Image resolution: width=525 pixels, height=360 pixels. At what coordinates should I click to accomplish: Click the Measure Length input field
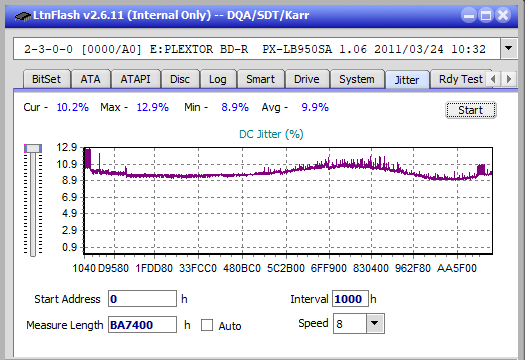(142, 325)
